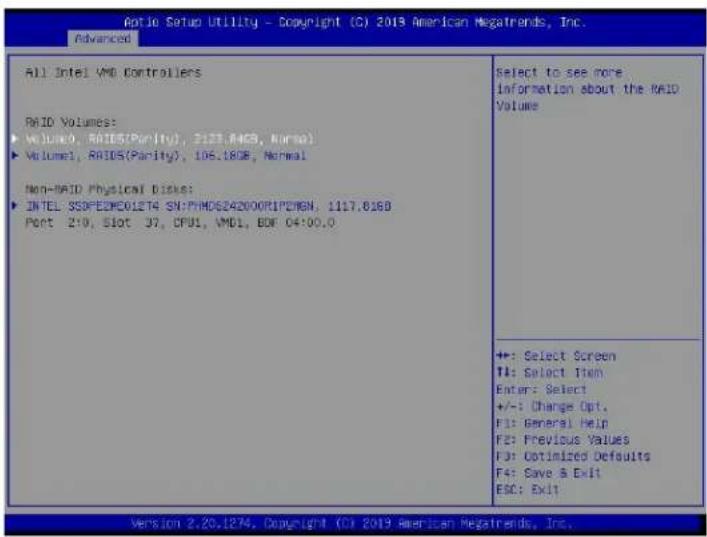Click the arrow beside Volume1

(x=15, y=156)
